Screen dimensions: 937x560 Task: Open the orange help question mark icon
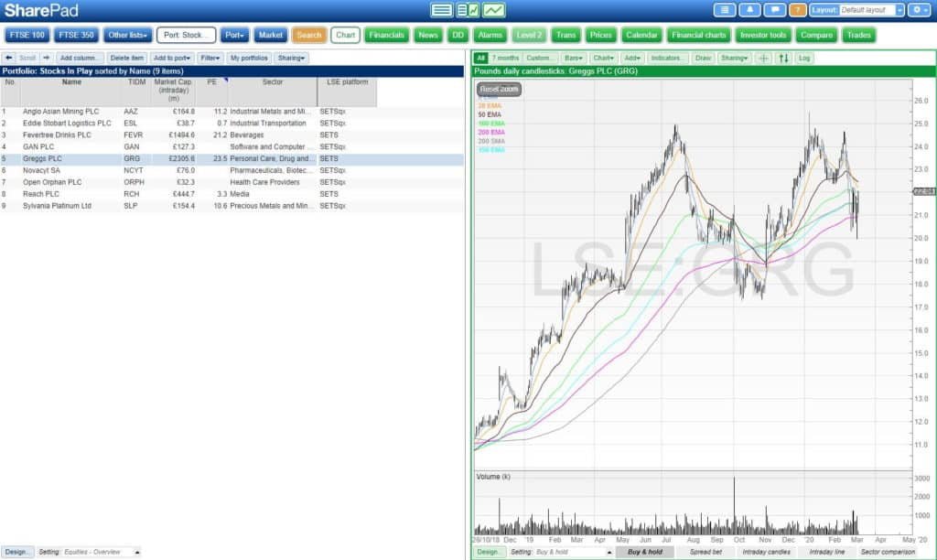pos(797,10)
